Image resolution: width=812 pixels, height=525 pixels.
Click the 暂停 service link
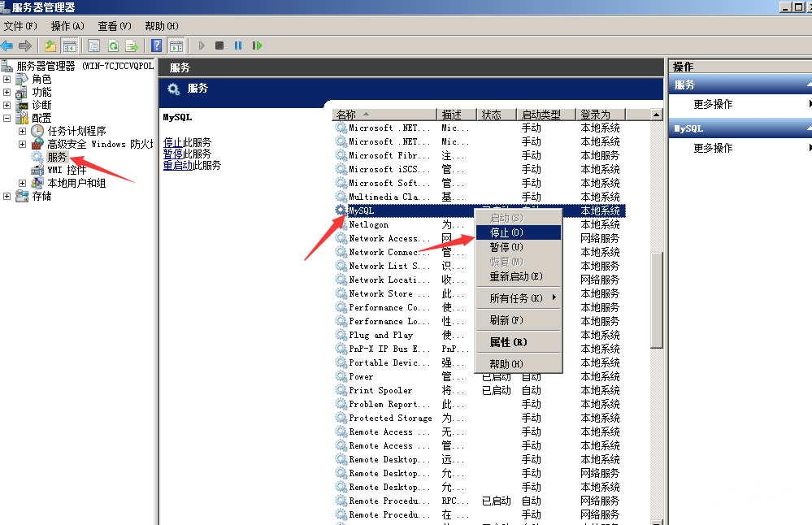pyautogui.click(x=172, y=154)
